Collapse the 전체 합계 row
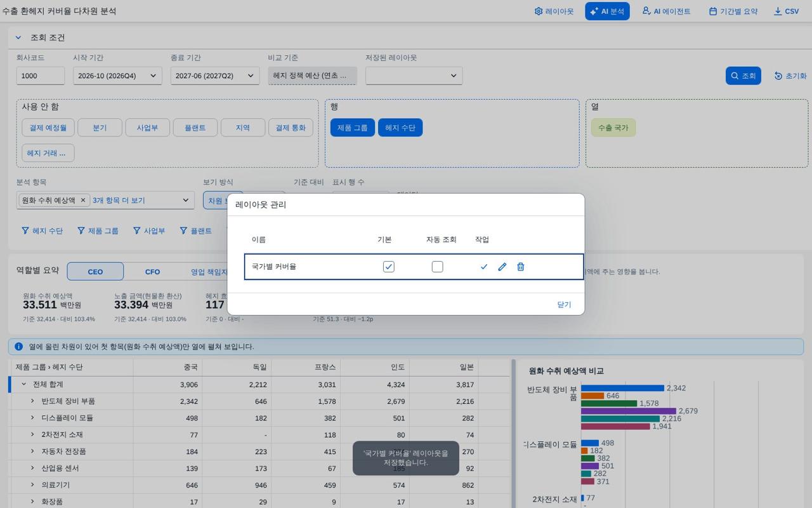Viewport: 812px width, 508px height. coord(24,384)
